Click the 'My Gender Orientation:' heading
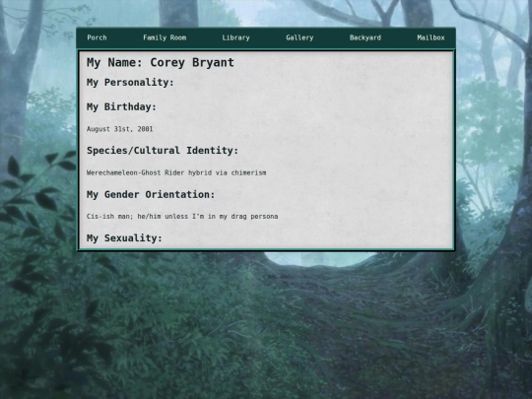 (151, 194)
